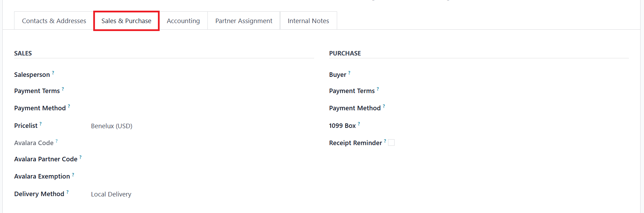
Task: Click the Pricelist help question mark
Action: pyautogui.click(x=41, y=123)
